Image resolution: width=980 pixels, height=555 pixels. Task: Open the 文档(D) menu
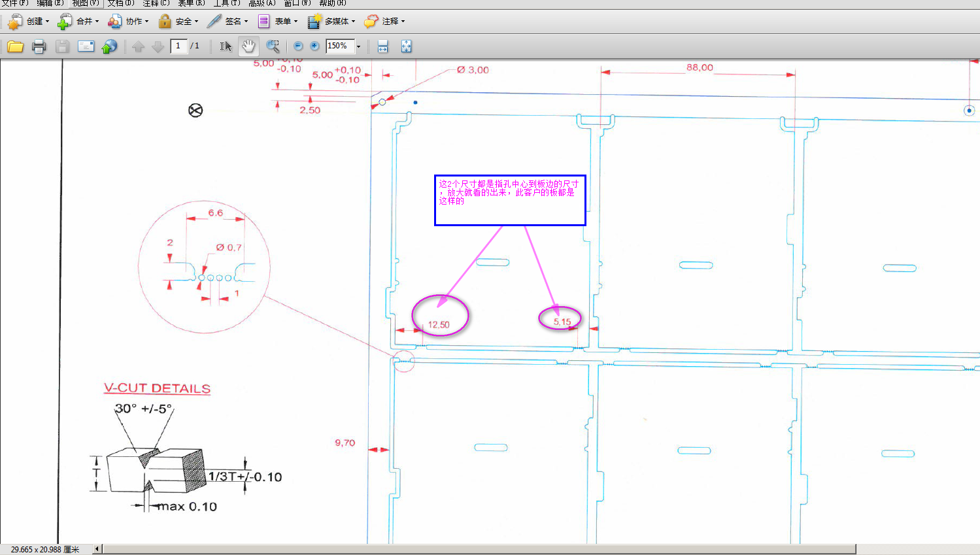coord(120,3)
